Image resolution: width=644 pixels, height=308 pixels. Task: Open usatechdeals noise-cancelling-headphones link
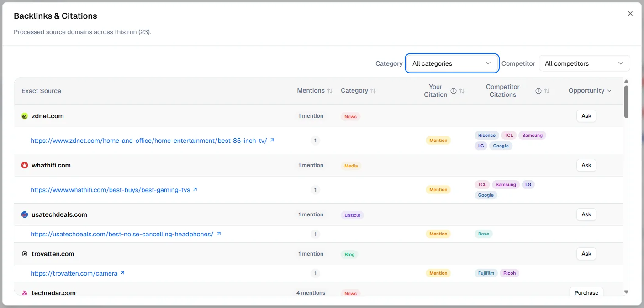pyautogui.click(x=122, y=234)
